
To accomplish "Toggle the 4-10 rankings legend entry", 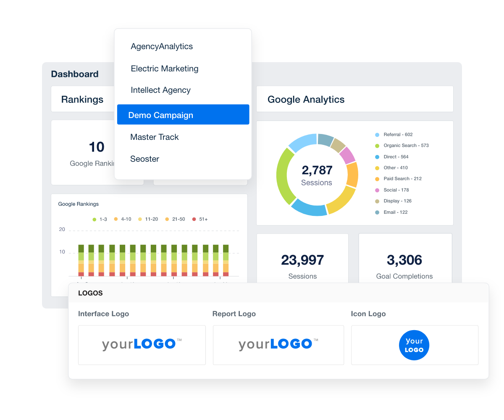I will tap(123, 219).
